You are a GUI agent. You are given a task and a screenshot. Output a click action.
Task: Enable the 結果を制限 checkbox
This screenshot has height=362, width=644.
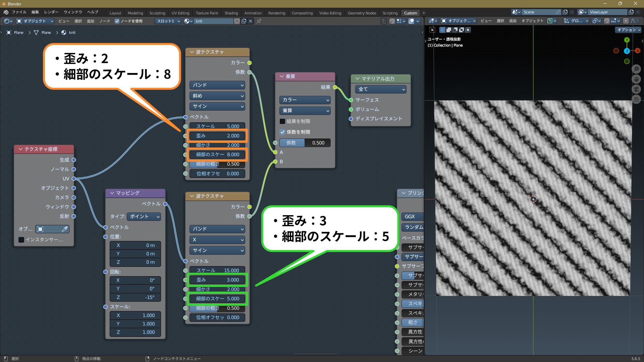(282, 121)
